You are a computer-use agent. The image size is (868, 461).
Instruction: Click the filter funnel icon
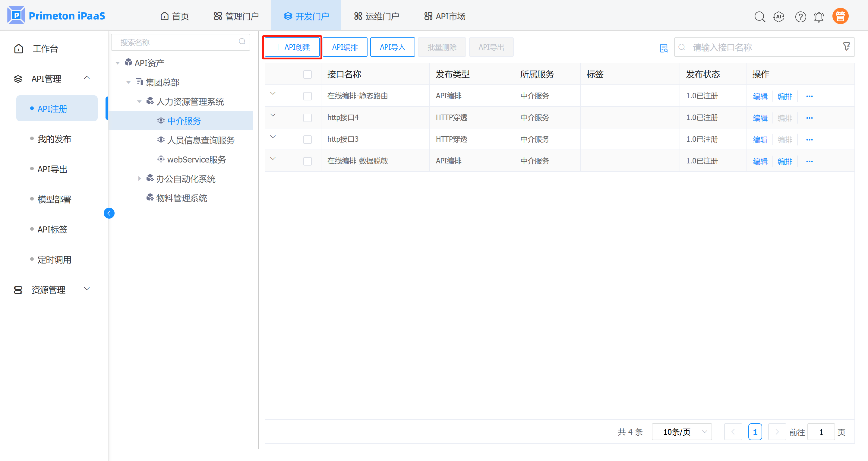click(846, 46)
